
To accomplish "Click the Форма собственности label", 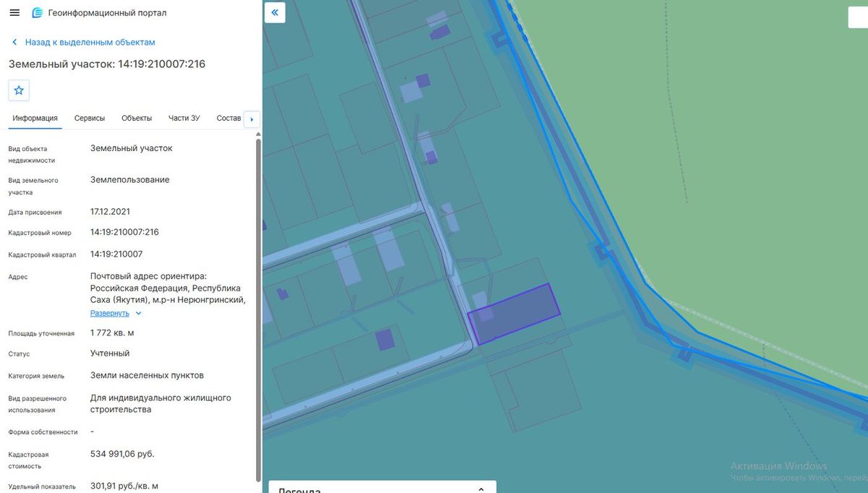I will click(43, 432).
